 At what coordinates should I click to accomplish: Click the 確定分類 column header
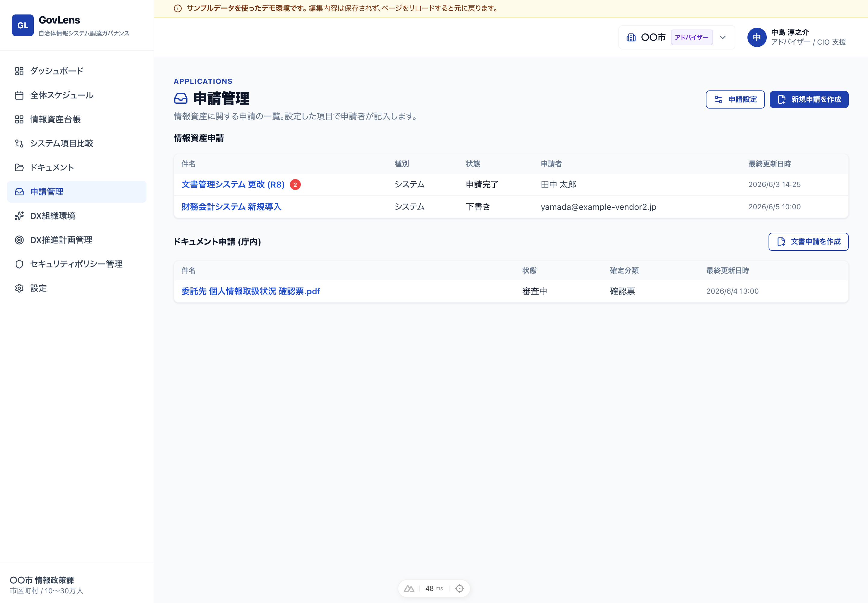tap(624, 271)
